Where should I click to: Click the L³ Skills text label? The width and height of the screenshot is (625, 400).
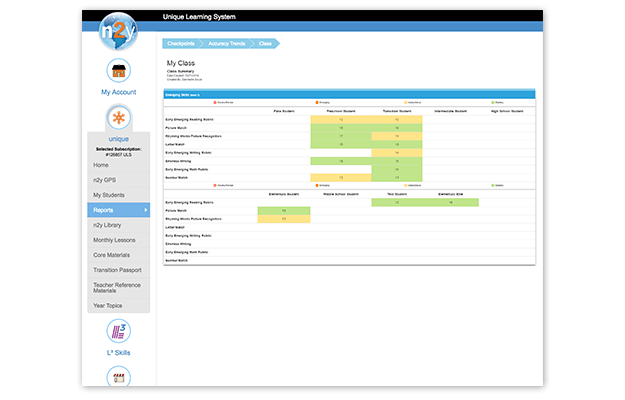click(118, 353)
